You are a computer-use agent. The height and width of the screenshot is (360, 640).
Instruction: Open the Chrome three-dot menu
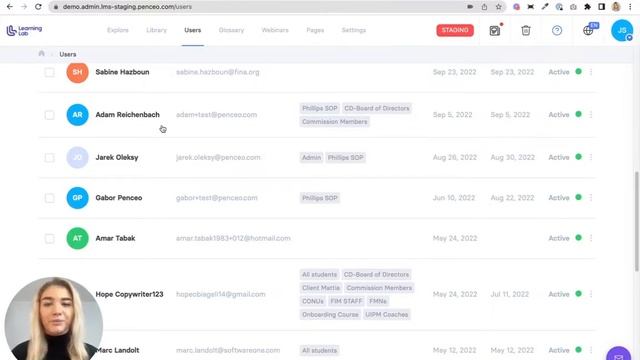click(630, 7)
